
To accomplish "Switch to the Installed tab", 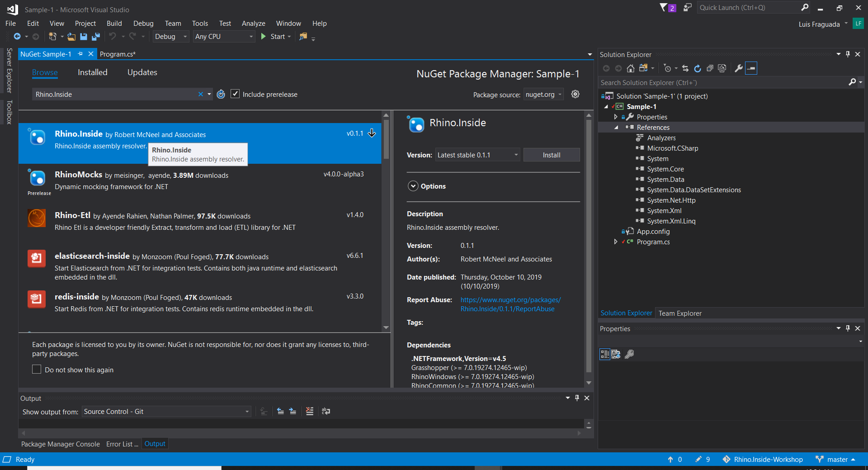I will [x=92, y=72].
